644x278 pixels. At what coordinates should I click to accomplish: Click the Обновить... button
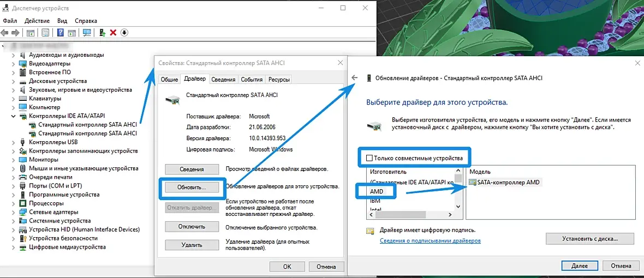tap(192, 187)
